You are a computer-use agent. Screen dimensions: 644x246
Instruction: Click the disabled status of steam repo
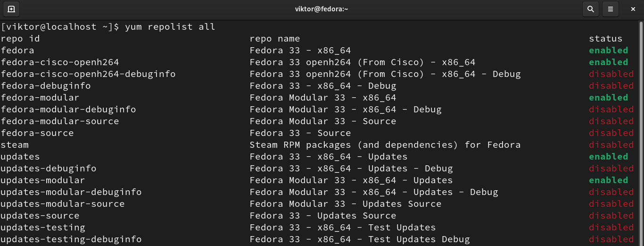click(x=611, y=145)
